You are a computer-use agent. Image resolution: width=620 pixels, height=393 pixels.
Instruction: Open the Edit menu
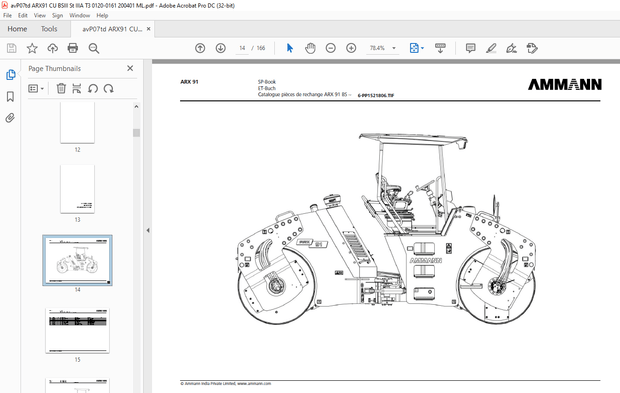point(23,15)
